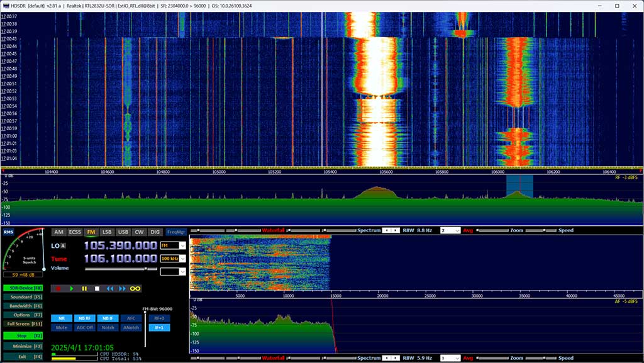
Task: Select CW demodulation mode
Action: click(139, 232)
